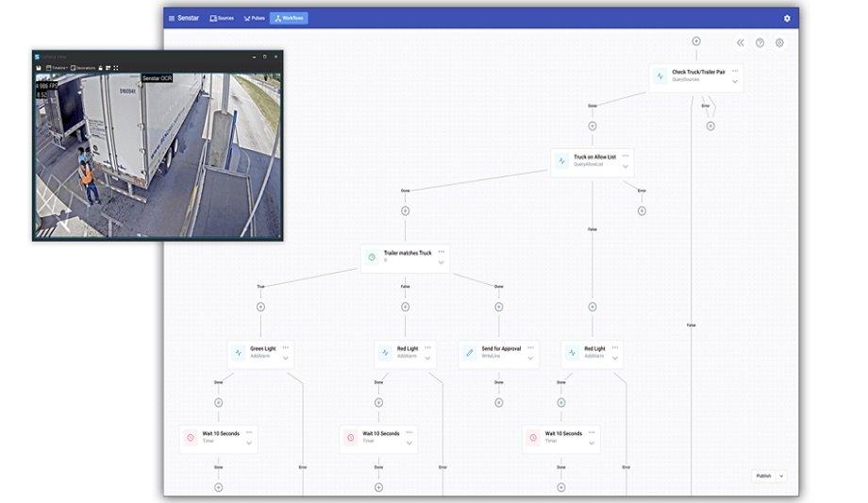Viewport: 868px width, 503px height.
Task: Click Trailer matches Truck condition icon
Action: (x=372, y=257)
